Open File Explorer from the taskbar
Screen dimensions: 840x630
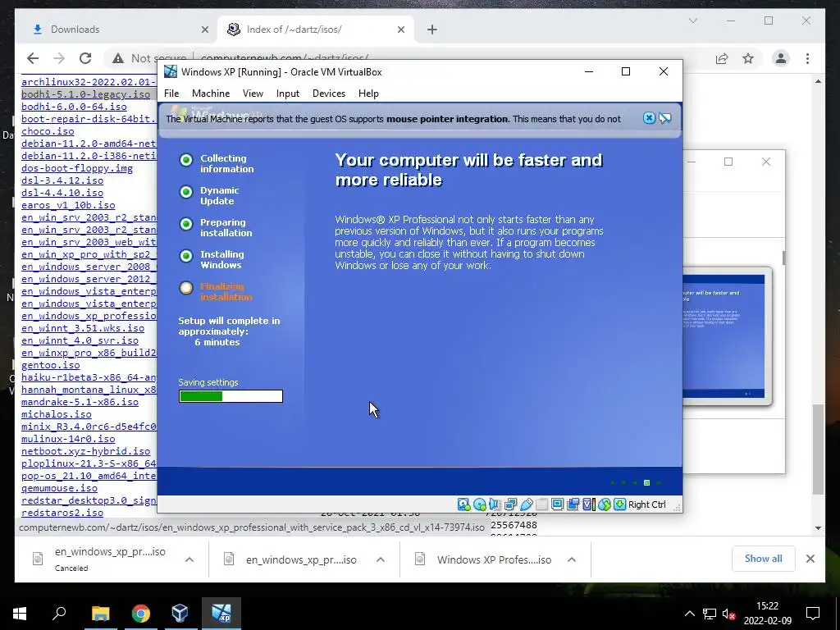(x=100, y=614)
